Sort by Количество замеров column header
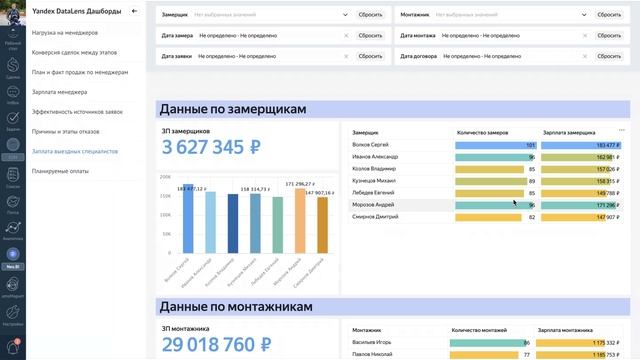The image size is (640, 360). point(482,133)
